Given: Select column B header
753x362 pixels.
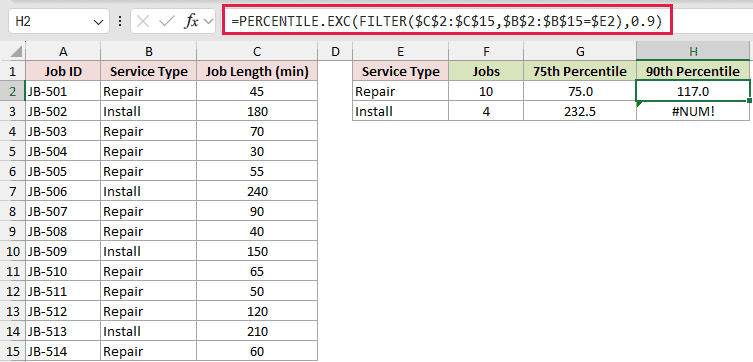Looking at the screenshot, I should [x=148, y=51].
